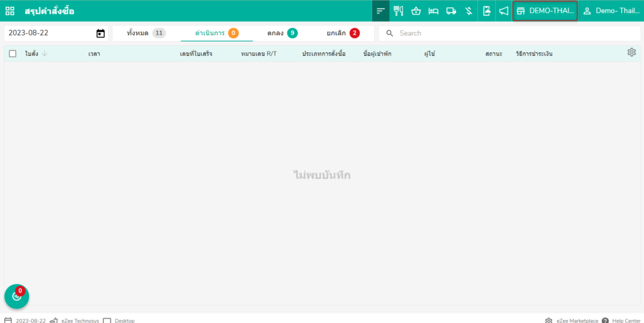Open the dine-in fork and knife icon

[398, 11]
